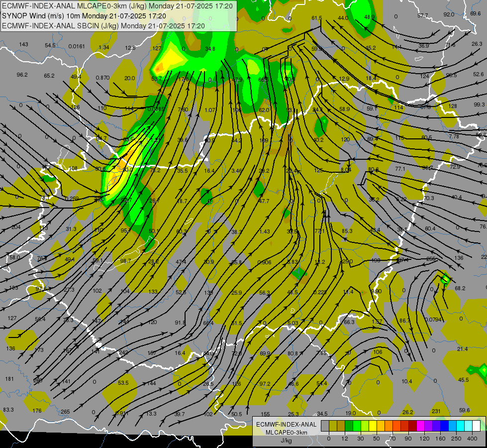Click the legend tick label '400'
Image resolution: width=487 pixels, height=448 pixels.
coord(472,439)
